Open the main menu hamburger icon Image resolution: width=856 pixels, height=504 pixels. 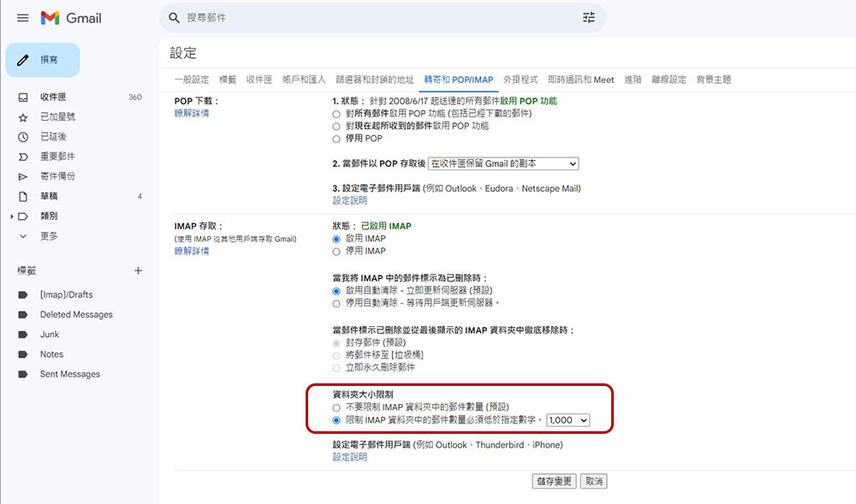pos(22,18)
